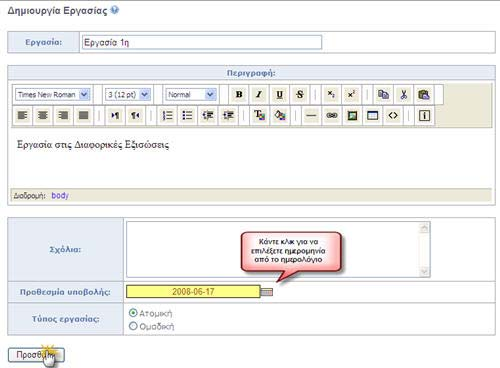
Task: Center align the text
Action: pos(43,115)
